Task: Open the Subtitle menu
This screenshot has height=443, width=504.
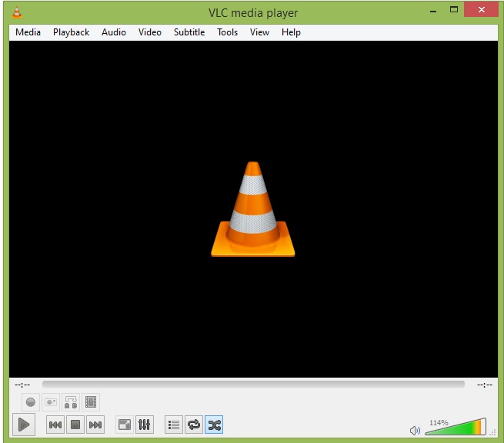Action: tap(189, 32)
